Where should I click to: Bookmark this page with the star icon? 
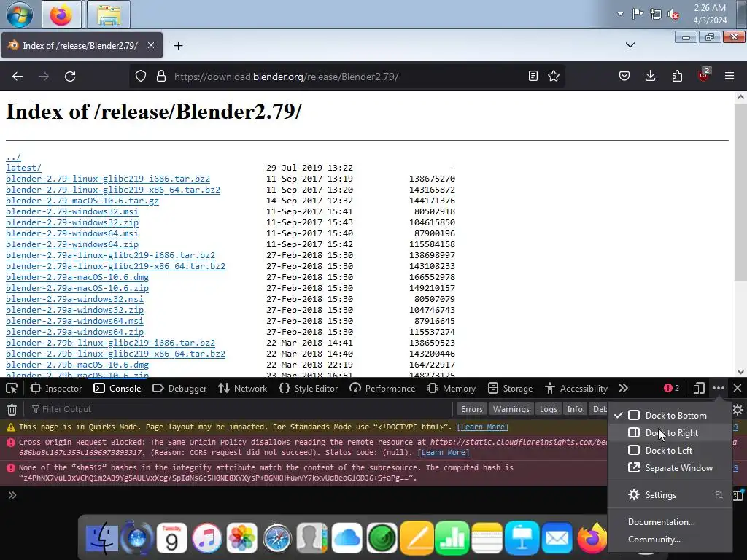(x=554, y=76)
